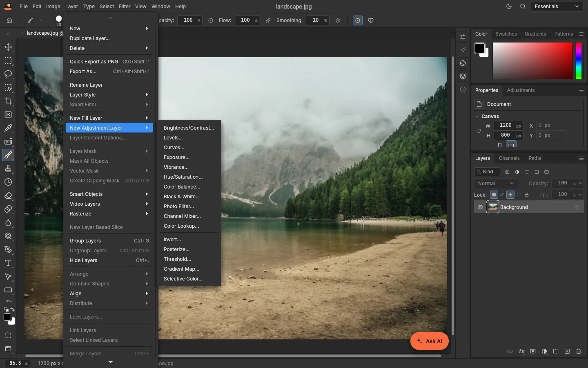
Task: Select the Lasso tool
Action: coord(8,74)
